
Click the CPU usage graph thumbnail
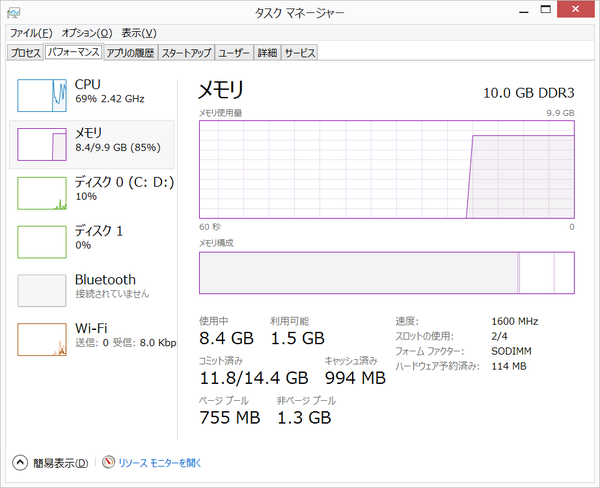point(43,94)
